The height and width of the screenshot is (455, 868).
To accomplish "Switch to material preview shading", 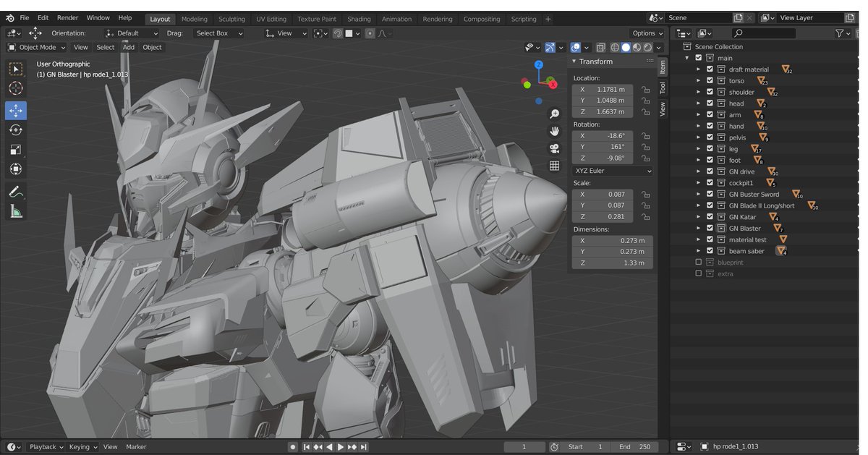I will 637,48.
